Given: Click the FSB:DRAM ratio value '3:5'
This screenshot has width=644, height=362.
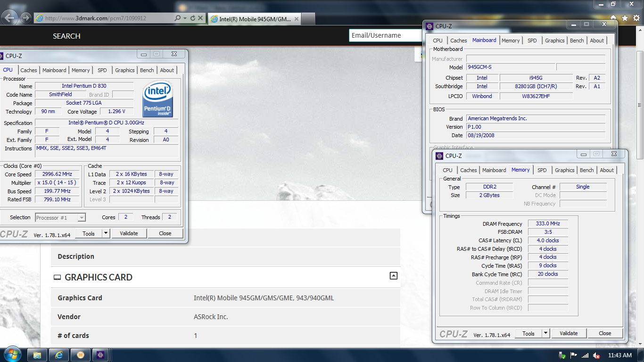Looking at the screenshot, I should 548,232.
